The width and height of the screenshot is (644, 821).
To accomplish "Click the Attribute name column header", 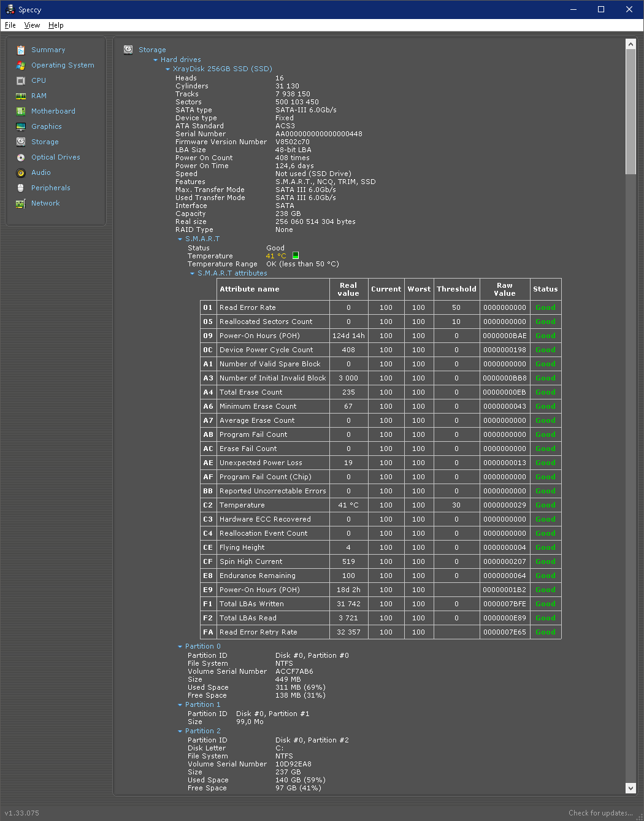I will click(273, 289).
